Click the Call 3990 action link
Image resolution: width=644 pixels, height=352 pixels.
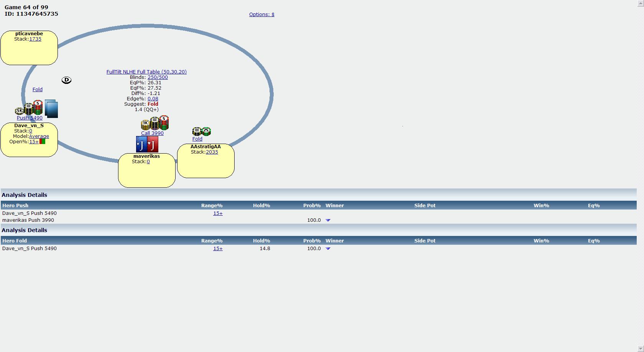coord(152,133)
